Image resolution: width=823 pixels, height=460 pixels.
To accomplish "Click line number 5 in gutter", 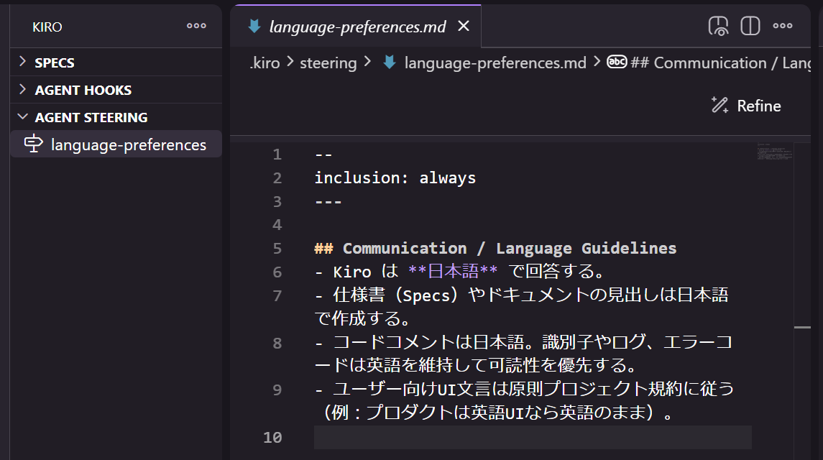I will [x=277, y=248].
